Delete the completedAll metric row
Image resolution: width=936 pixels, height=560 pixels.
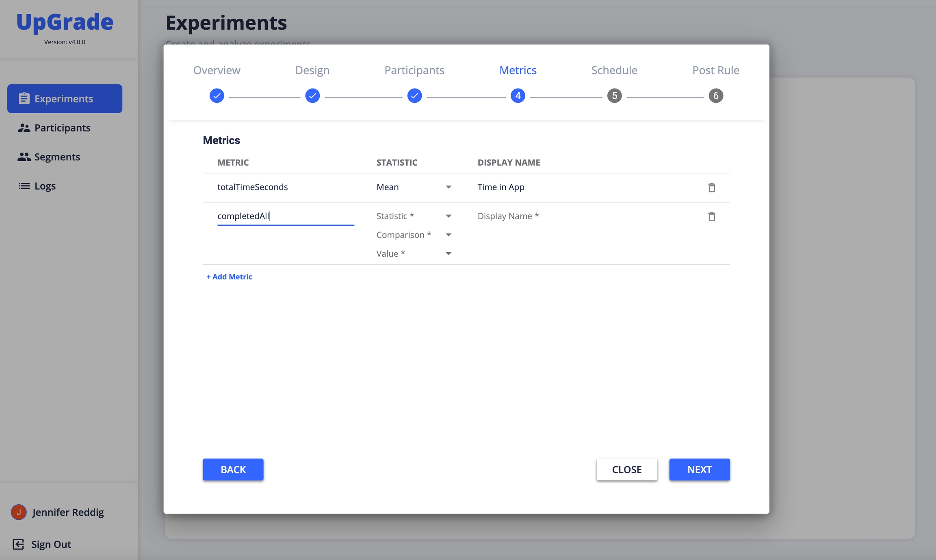tap(711, 217)
